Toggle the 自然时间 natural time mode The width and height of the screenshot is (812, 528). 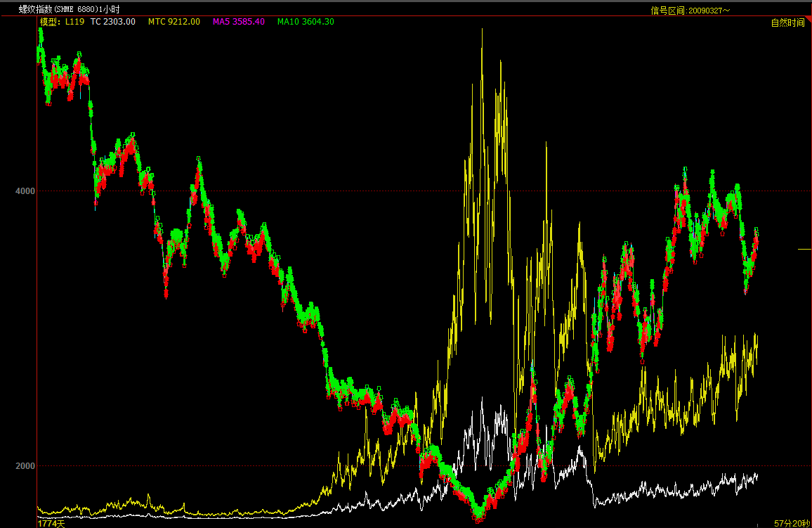point(787,22)
